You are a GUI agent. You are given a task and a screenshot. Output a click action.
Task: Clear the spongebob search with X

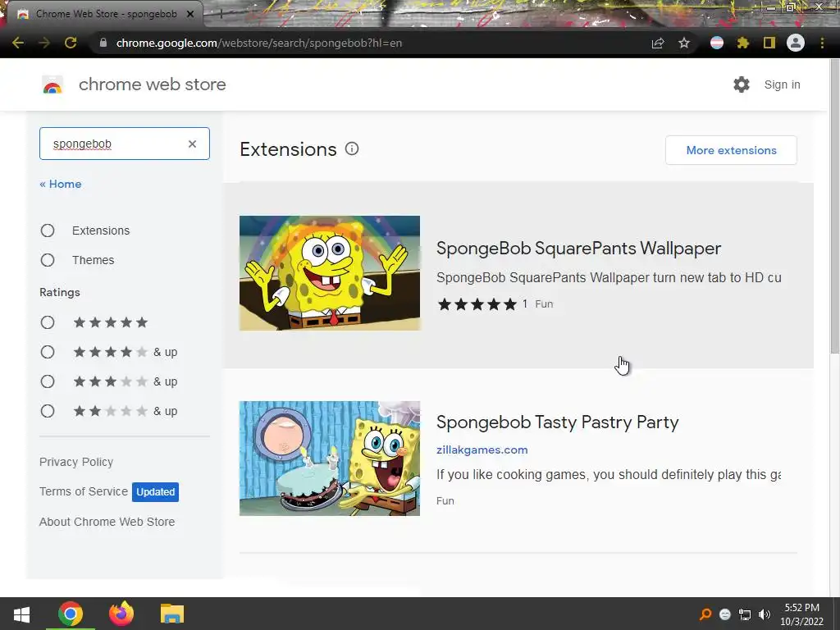pos(192,144)
